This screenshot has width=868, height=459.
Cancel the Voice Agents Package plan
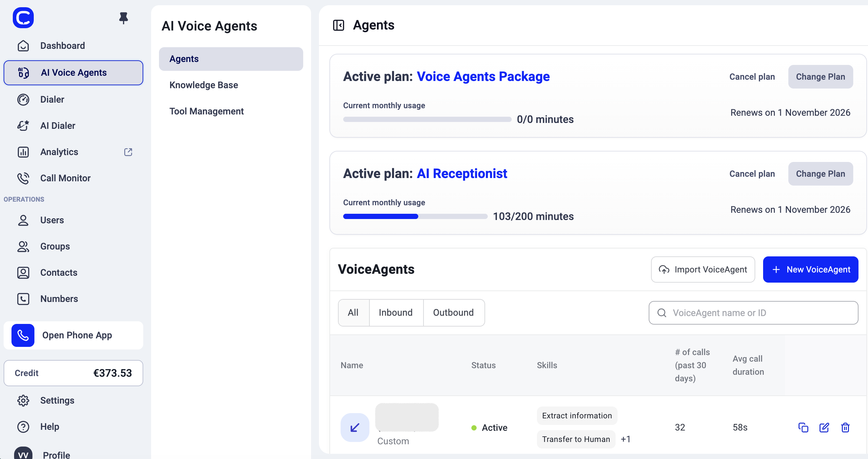752,77
